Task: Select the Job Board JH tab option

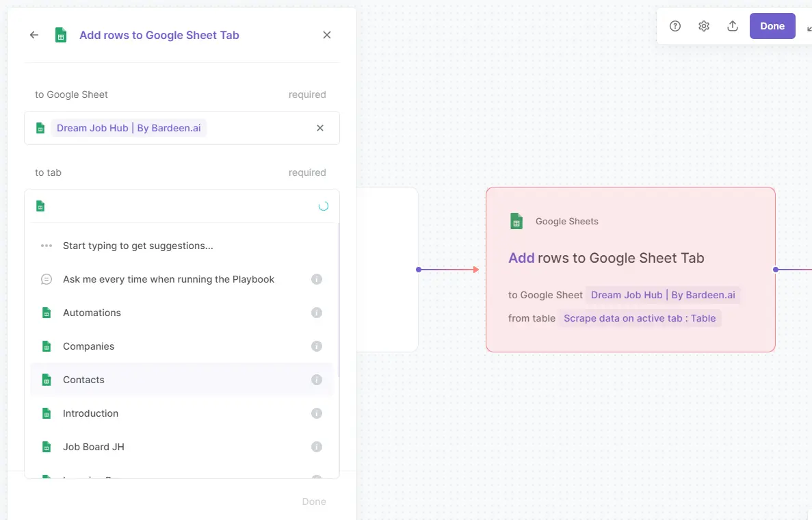Action: click(x=182, y=447)
